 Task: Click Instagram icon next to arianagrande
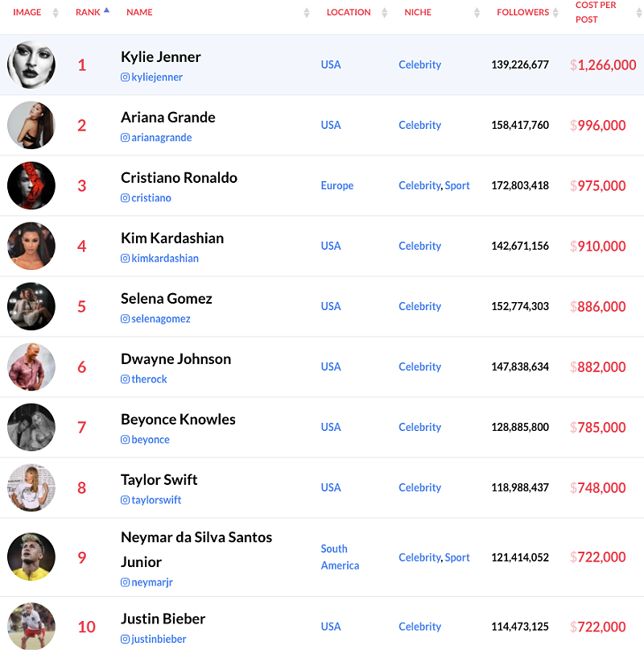pos(125,138)
